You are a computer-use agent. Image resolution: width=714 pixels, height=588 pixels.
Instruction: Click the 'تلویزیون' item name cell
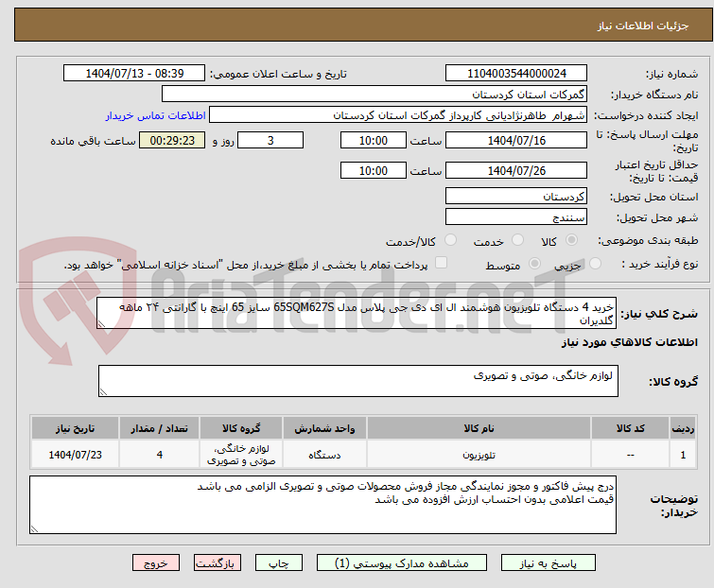pos(479,455)
